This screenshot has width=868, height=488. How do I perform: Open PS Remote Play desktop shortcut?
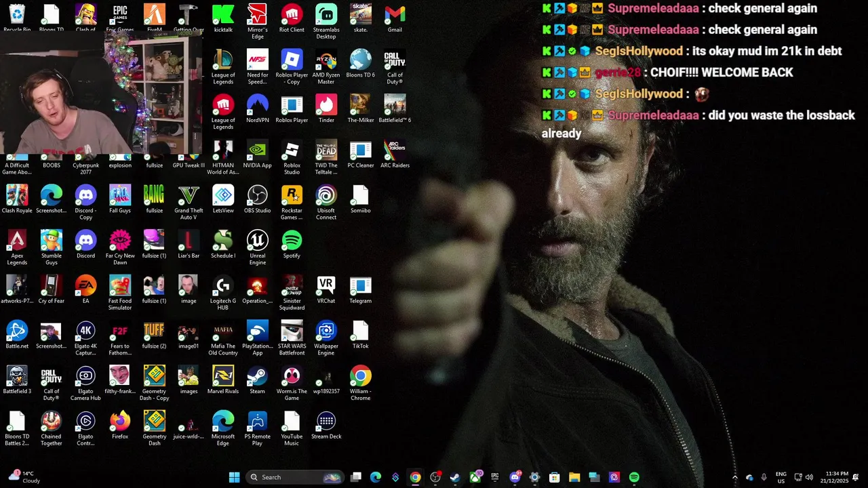coord(258,428)
